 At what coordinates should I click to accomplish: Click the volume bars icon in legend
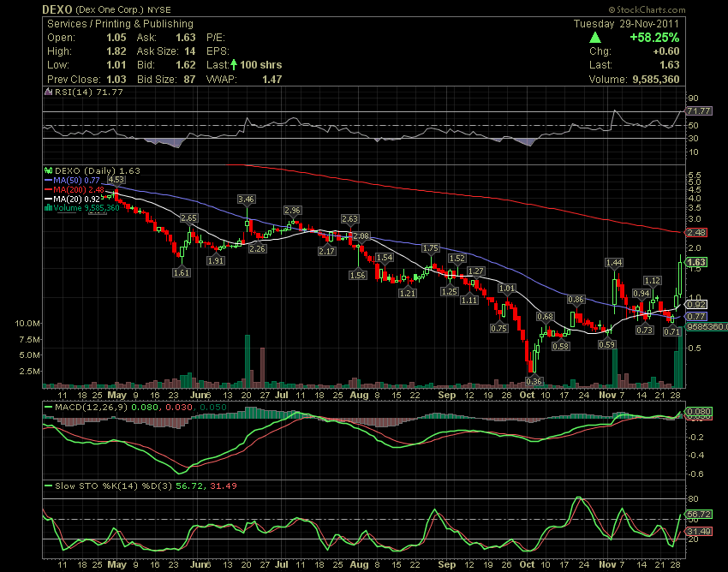coord(48,208)
